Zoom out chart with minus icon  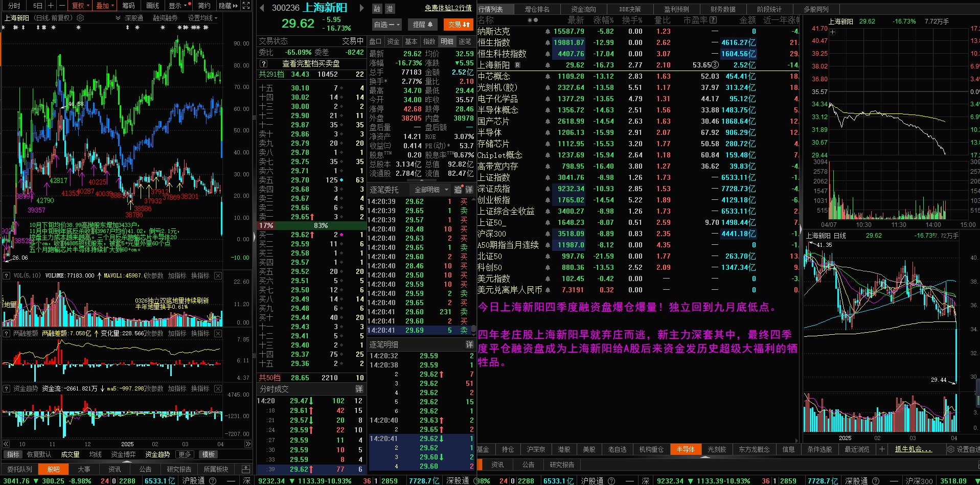[x=61, y=6]
